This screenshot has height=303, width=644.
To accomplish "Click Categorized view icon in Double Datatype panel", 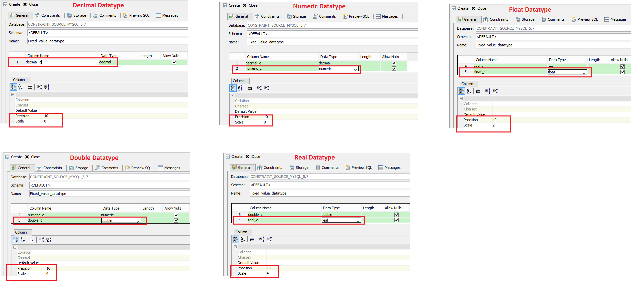I will 15,240.
